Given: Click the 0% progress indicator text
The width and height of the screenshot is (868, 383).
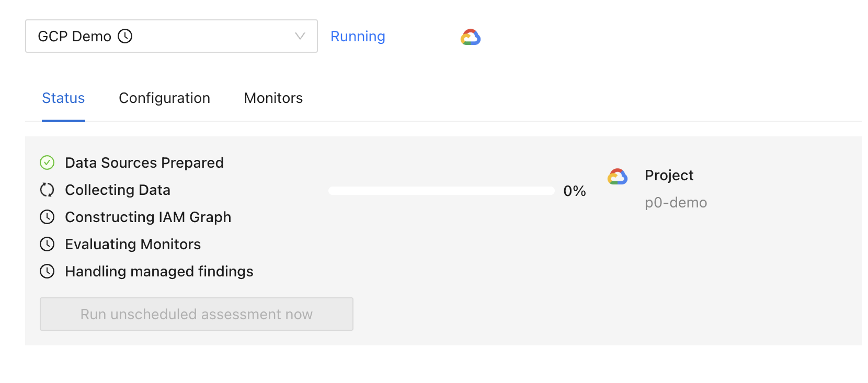Looking at the screenshot, I should (x=574, y=191).
